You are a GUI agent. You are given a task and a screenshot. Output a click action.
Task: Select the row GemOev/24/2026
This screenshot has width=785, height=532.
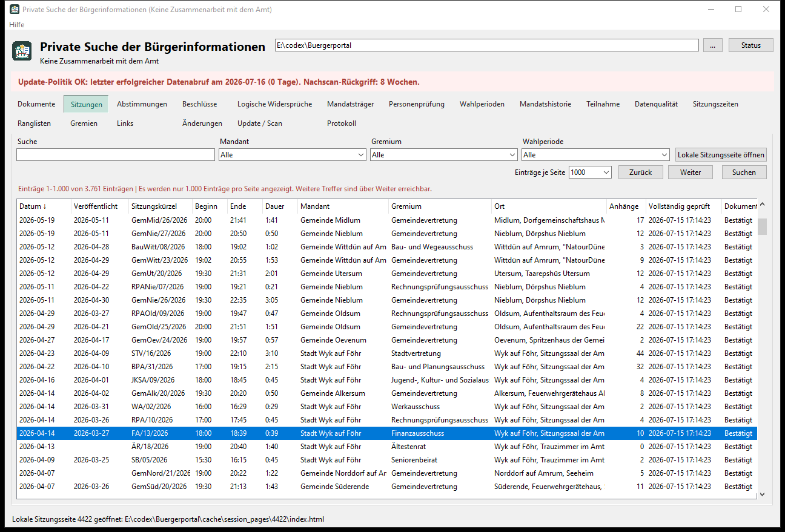point(387,340)
